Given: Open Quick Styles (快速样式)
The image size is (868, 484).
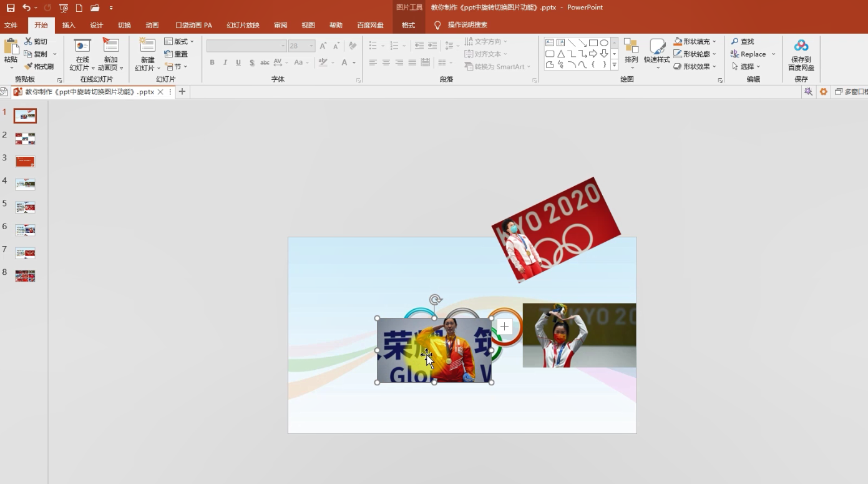Looking at the screenshot, I should (657, 52).
